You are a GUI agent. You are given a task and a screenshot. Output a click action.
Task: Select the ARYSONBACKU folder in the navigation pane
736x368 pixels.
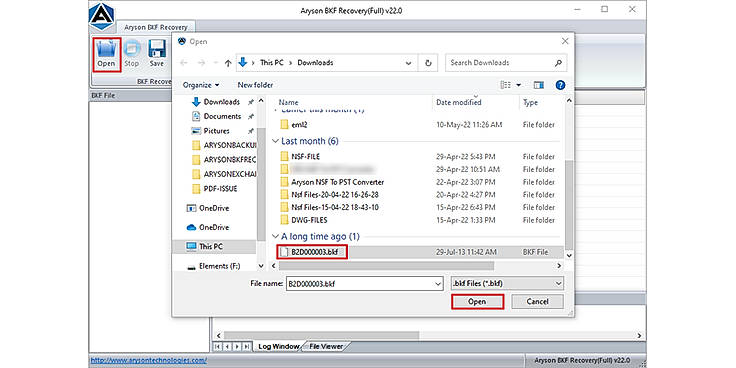(224, 146)
